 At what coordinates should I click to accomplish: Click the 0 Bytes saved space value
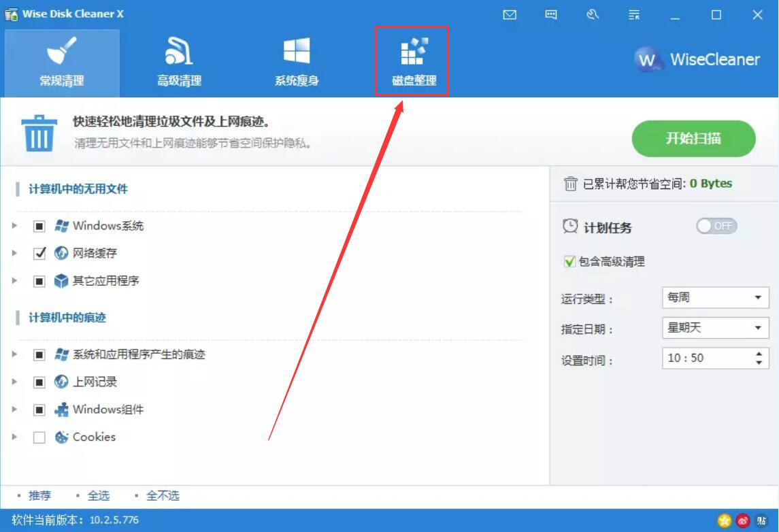point(711,183)
